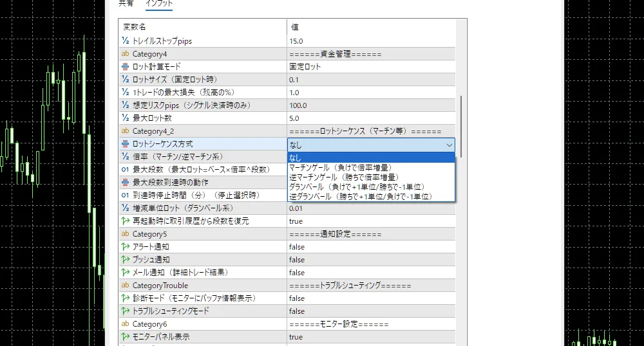Toggle アラート通知 value false
644x346 pixels.
[x=371, y=247]
